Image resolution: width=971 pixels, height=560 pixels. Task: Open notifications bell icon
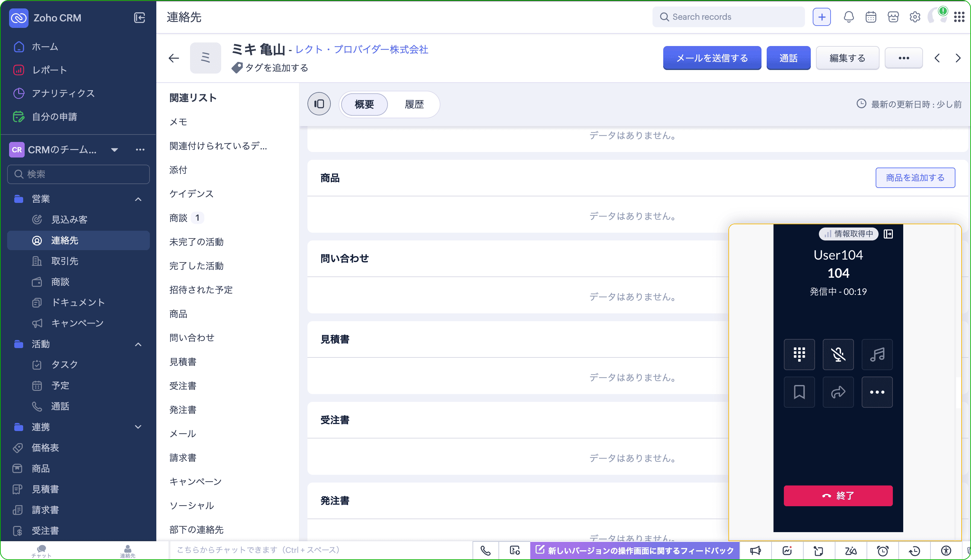tap(849, 17)
